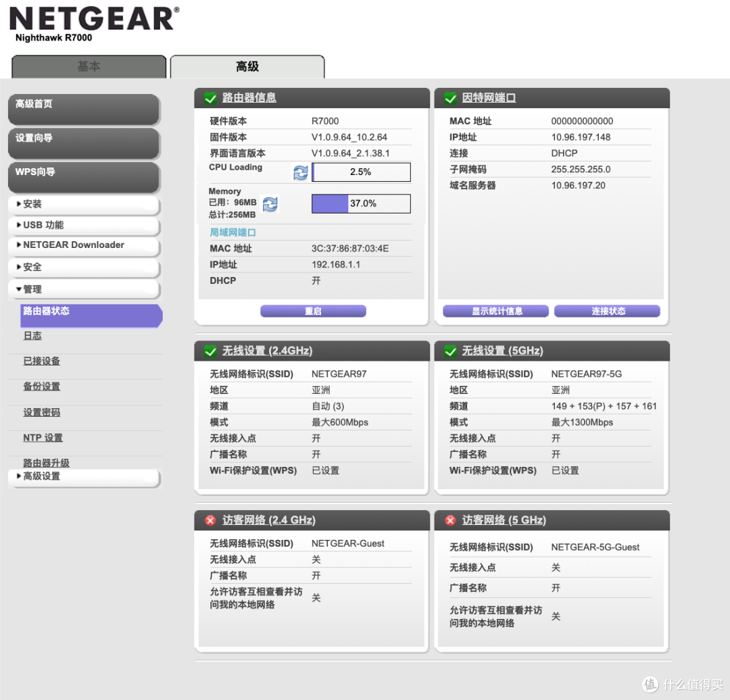The height and width of the screenshot is (700, 730).
Task: Click the Memory 37.0% progress bar
Action: pyautogui.click(x=361, y=204)
